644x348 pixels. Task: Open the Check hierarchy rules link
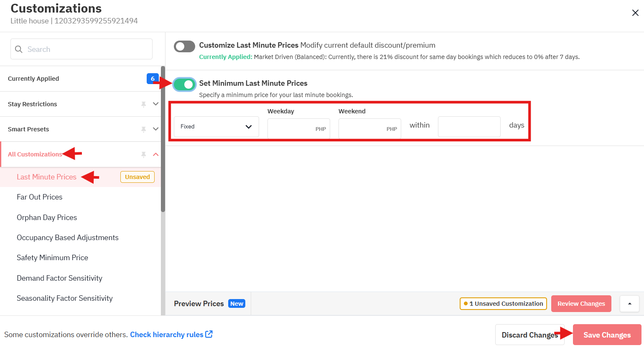click(167, 334)
